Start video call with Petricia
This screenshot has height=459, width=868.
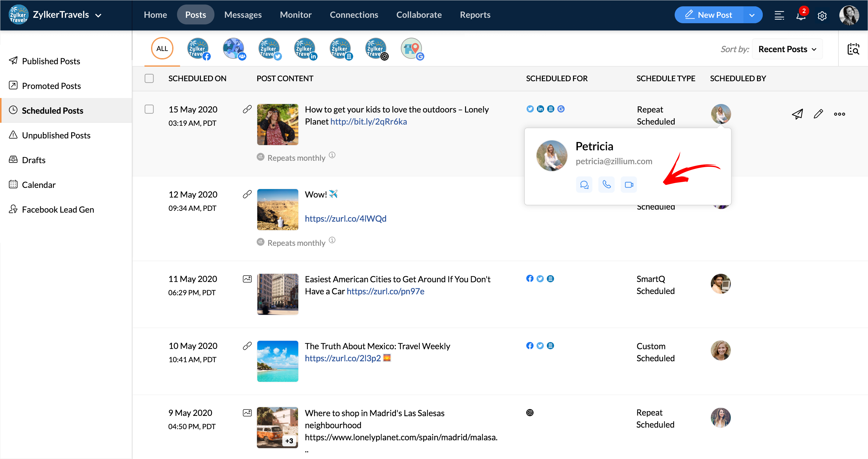(x=629, y=185)
